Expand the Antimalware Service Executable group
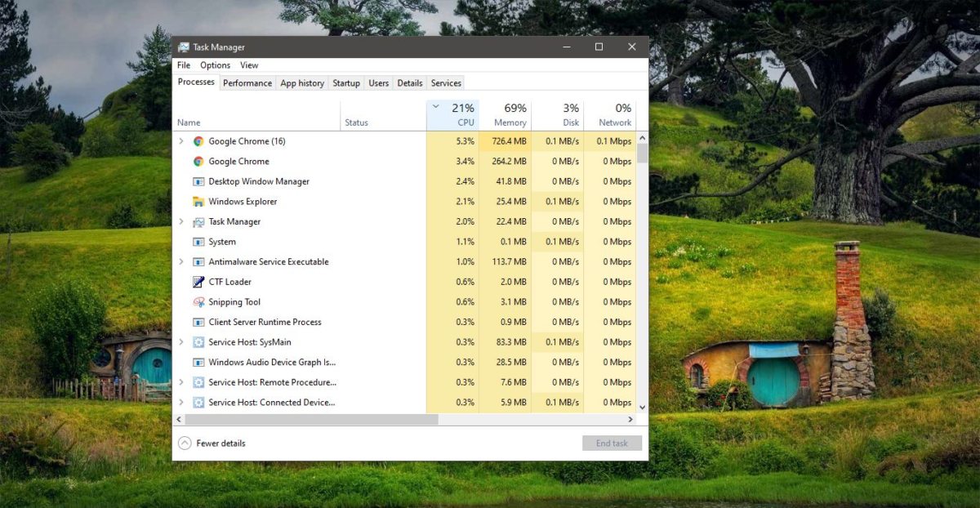The width and height of the screenshot is (980, 508). pyautogui.click(x=181, y=261)
